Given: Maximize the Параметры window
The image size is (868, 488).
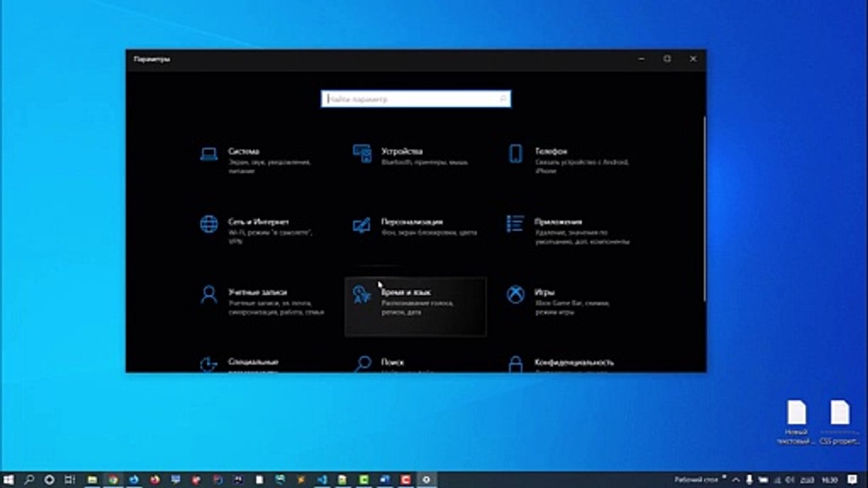Looking at the screenshot, I should click(x=667, y=59).
